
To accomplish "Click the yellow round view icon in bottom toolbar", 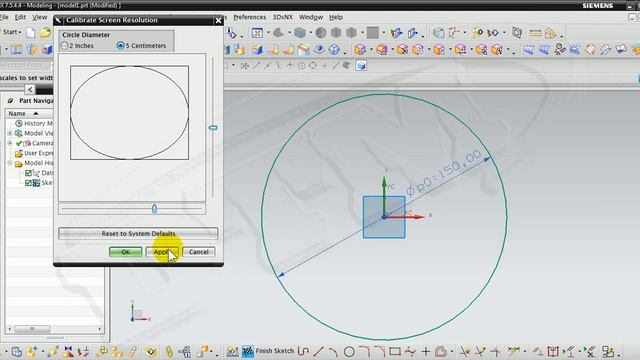I will pyautogui.click(x=151, y=351).
